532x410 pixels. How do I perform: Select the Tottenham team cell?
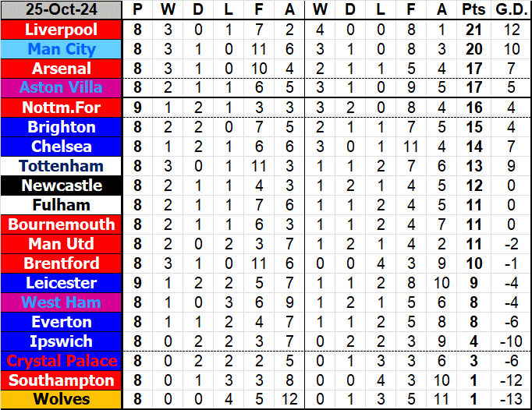[x=62, y=166]
